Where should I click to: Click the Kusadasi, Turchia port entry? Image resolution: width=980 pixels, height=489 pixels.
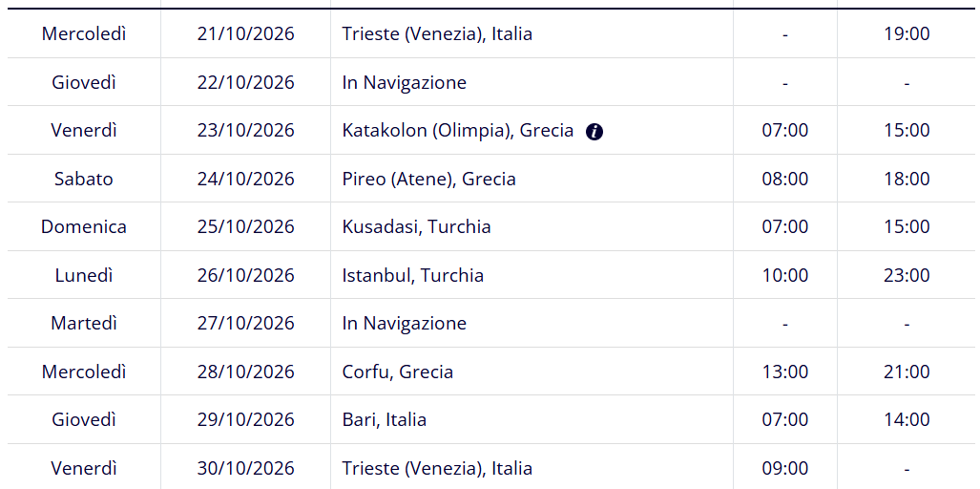pyautogui.click(x=416, y=226)
